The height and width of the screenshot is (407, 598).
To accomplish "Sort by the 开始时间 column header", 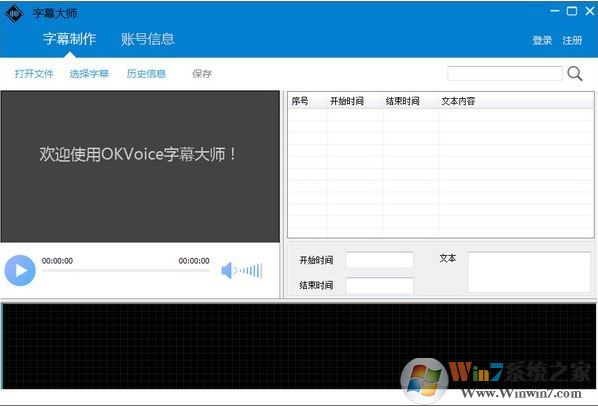I will (355, 101).
